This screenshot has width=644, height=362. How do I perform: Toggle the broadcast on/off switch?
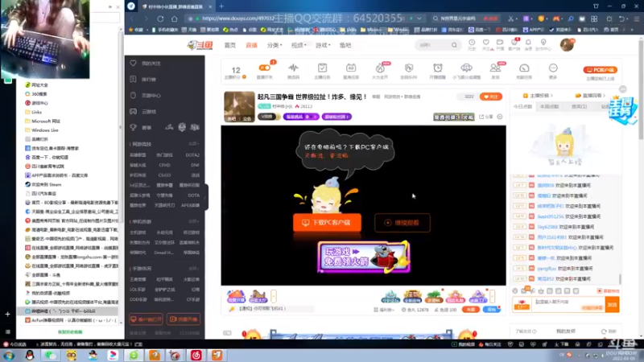point(265,68)
